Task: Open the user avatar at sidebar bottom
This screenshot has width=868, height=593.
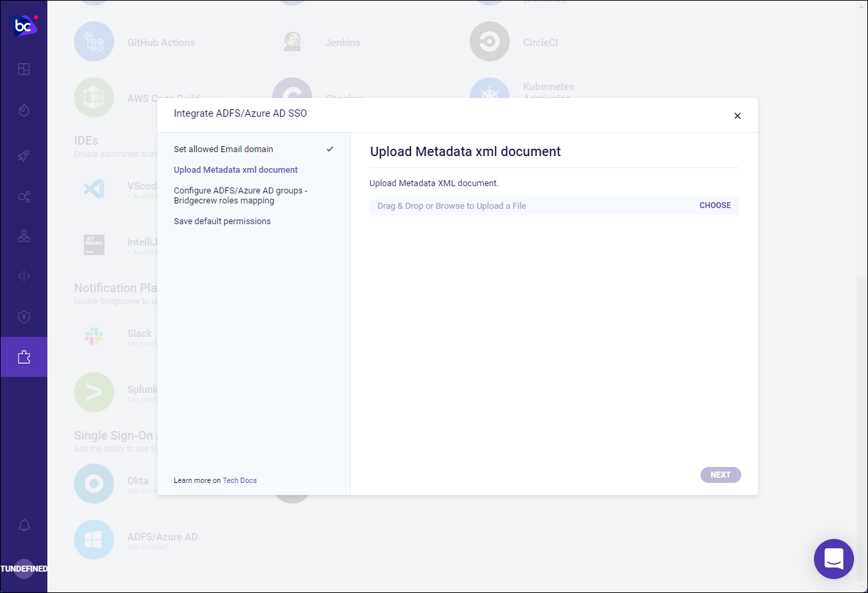Action: [x=24, y=569]
